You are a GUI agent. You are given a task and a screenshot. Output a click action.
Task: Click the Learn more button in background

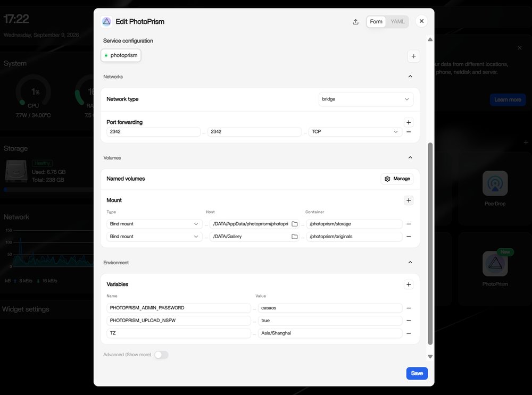click(508, 100)
